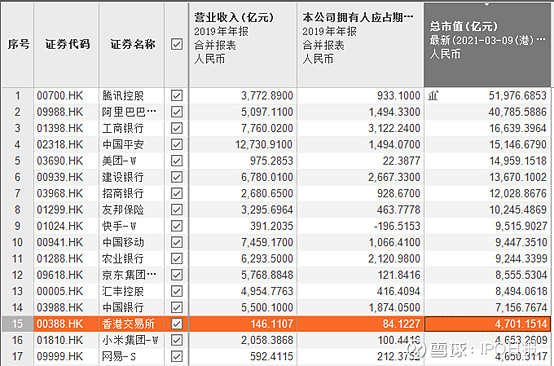Select stock code 00700.HK
This screenshot has height=366, width=554.
tap(60, 96)
